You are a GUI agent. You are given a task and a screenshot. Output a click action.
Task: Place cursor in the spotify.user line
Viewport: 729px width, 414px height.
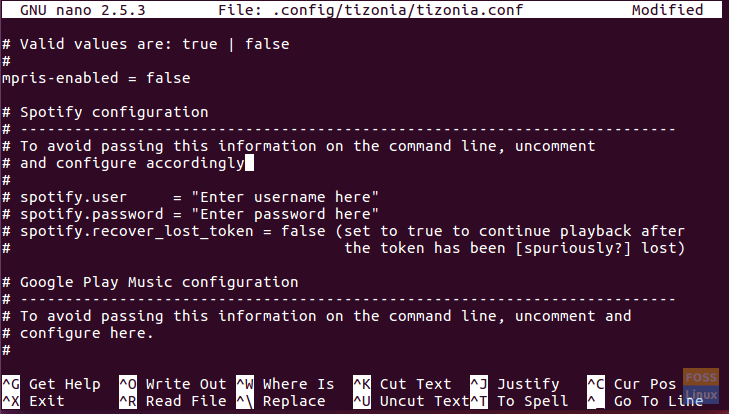[190, 197]
